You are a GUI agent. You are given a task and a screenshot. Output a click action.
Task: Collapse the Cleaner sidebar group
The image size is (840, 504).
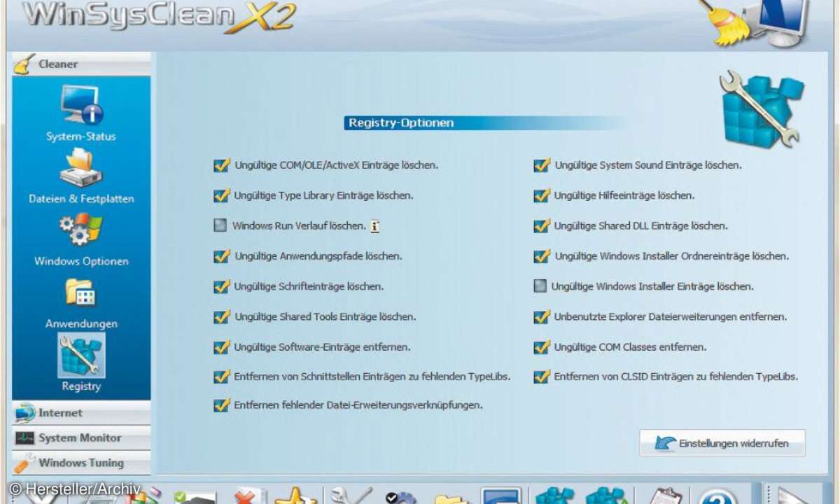[81, 64]
